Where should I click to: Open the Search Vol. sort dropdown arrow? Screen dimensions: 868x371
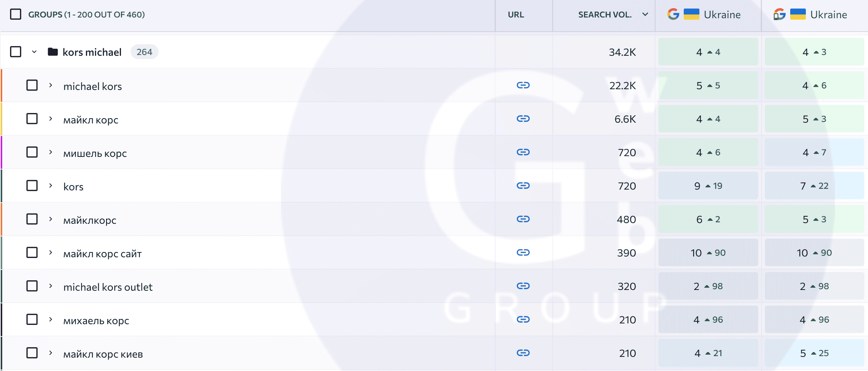point(645,14)
